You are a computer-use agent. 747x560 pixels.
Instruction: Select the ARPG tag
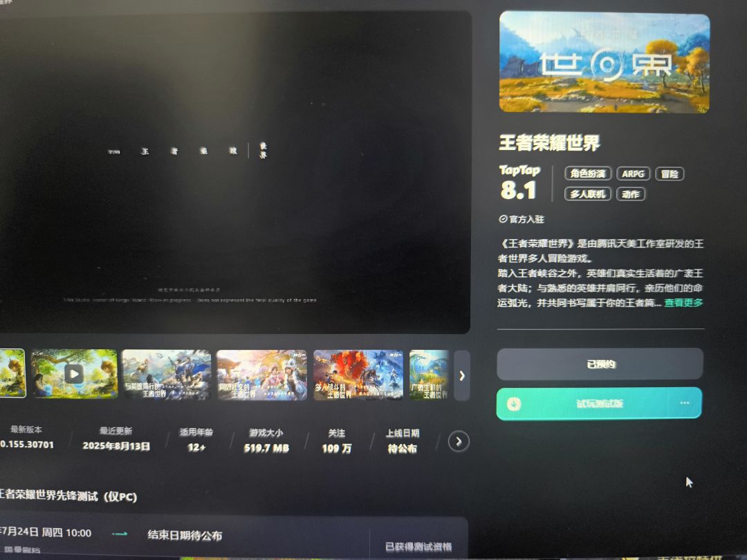633,174
